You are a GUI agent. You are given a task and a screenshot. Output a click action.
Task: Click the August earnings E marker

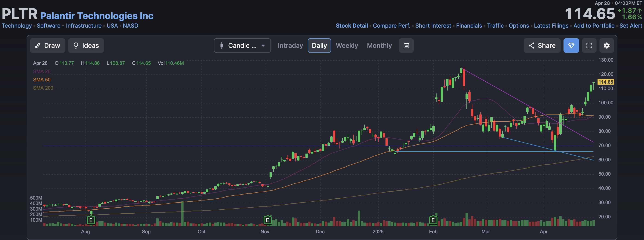[91, 220]
